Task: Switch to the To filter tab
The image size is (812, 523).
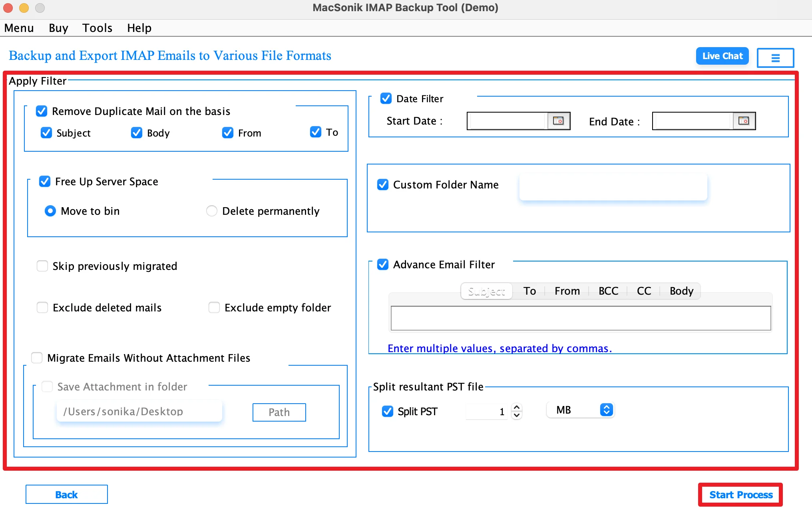Action: point(529,291)
